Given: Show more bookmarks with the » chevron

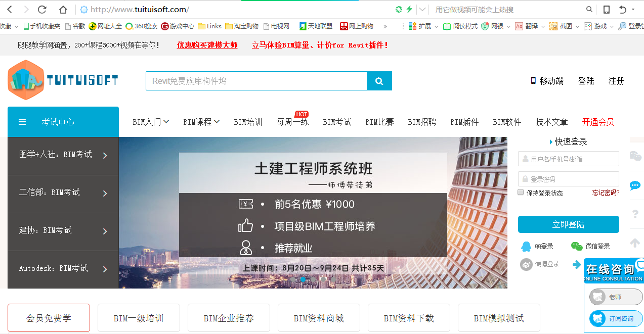Looking at the screenshot, I should [385, 26].
